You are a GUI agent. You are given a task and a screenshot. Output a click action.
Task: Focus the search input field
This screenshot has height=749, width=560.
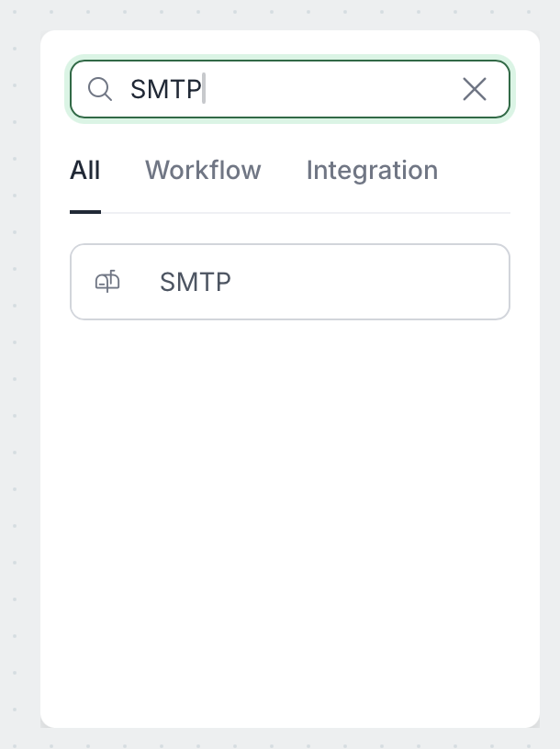point(321,89)
